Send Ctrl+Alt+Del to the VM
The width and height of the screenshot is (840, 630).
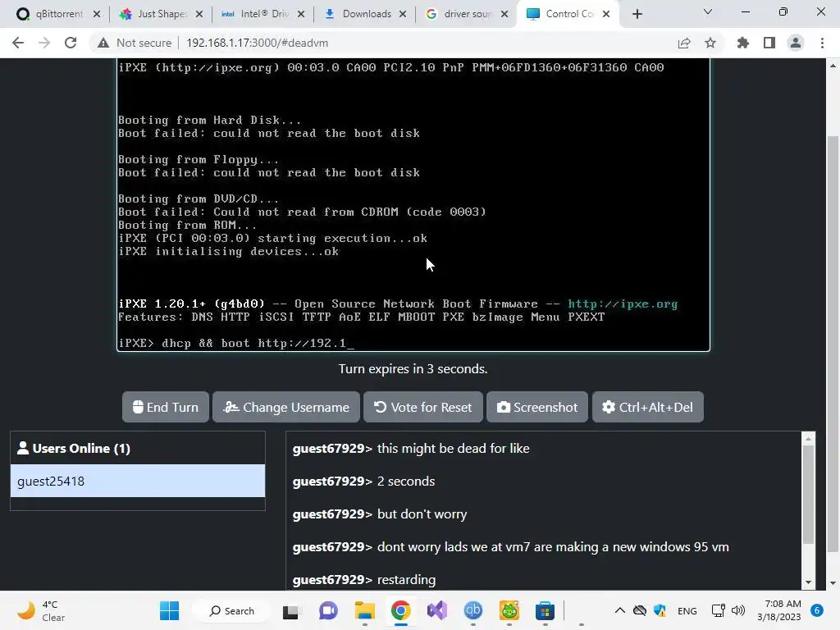tap(648, 407)
